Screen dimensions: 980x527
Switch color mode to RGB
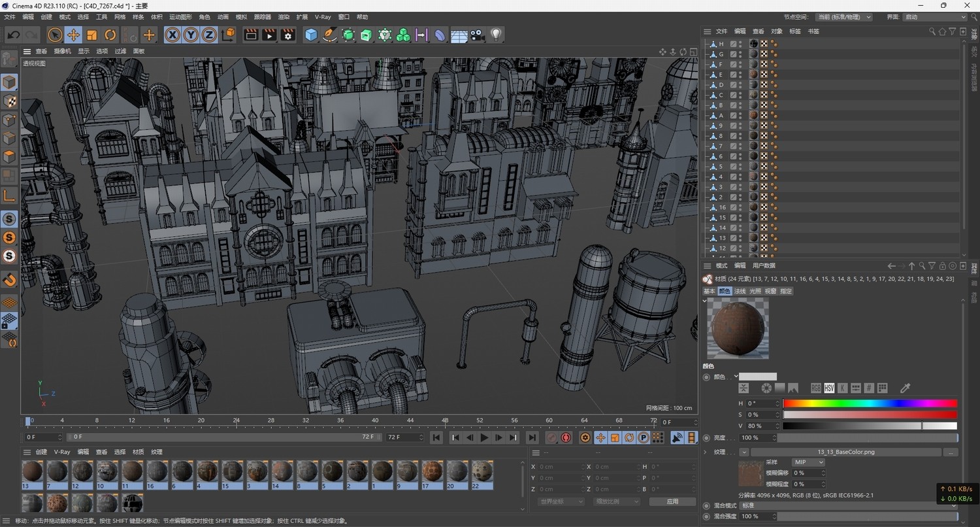[816, 388]
